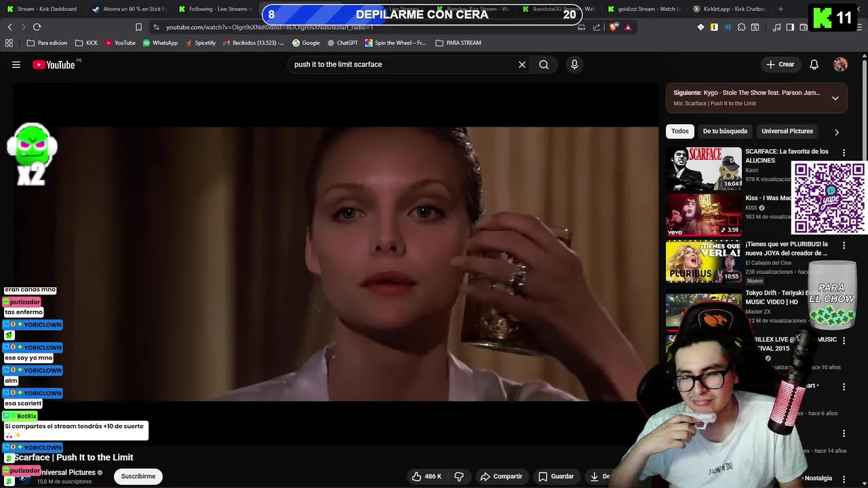Switch to the goidizzi Stream tab

click(x=644, y=9)
